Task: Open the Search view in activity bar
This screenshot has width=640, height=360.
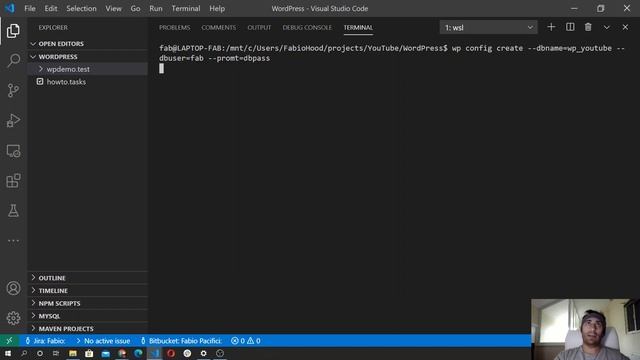Action: [13, 60]
